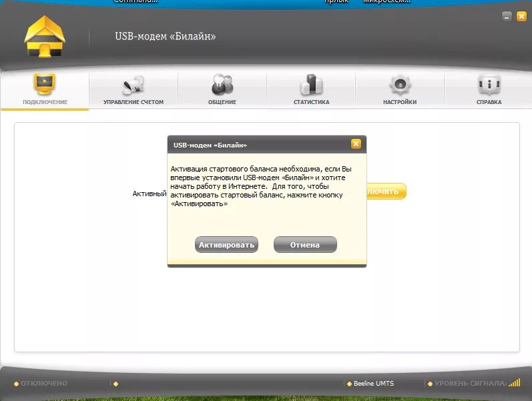Image resolution: width=532 pixels, height=401 pixels.
Task: Click the Активный label on connection panel
Action: click(150, 193)
